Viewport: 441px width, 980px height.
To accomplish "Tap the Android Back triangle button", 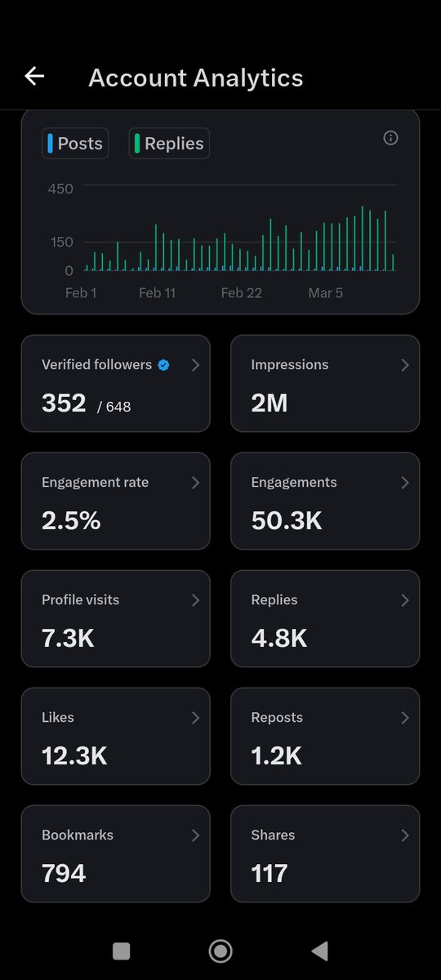I will 320,951.
